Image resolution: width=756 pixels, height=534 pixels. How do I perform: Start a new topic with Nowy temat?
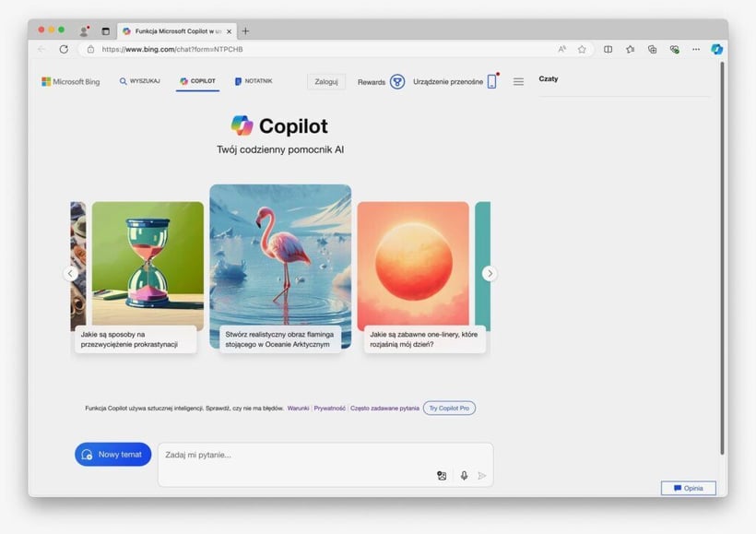pyautogui.click(x=112, y=455)
